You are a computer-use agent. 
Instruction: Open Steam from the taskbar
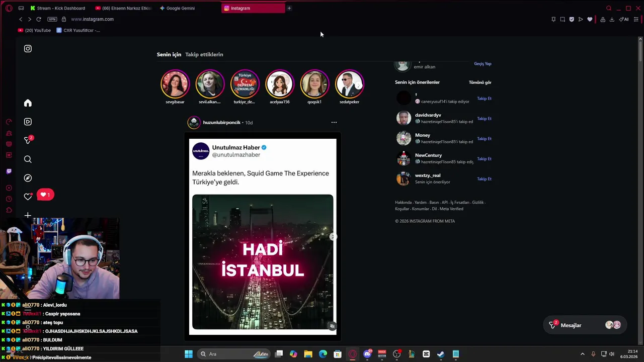click(x=441, y=354)
